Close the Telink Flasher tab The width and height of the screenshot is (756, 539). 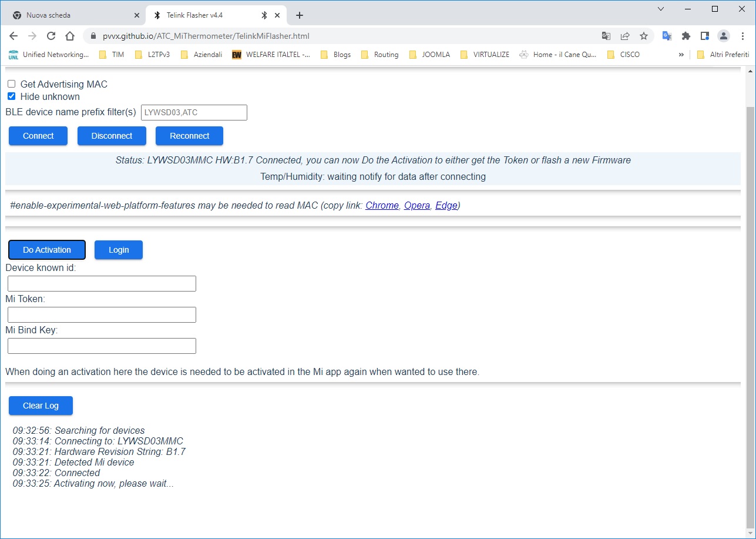[x=277, y=15]
